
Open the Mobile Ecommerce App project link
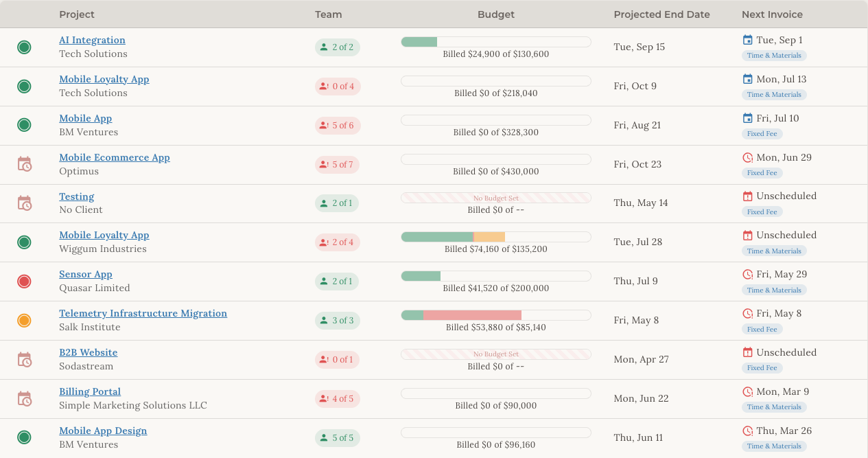115,157
